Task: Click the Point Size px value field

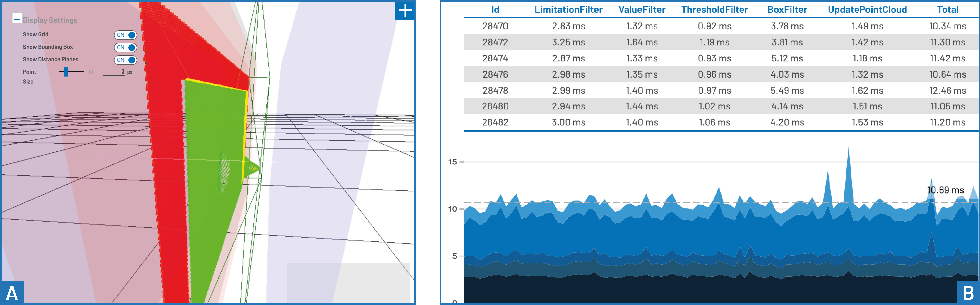Action: [x=114, y=72]
